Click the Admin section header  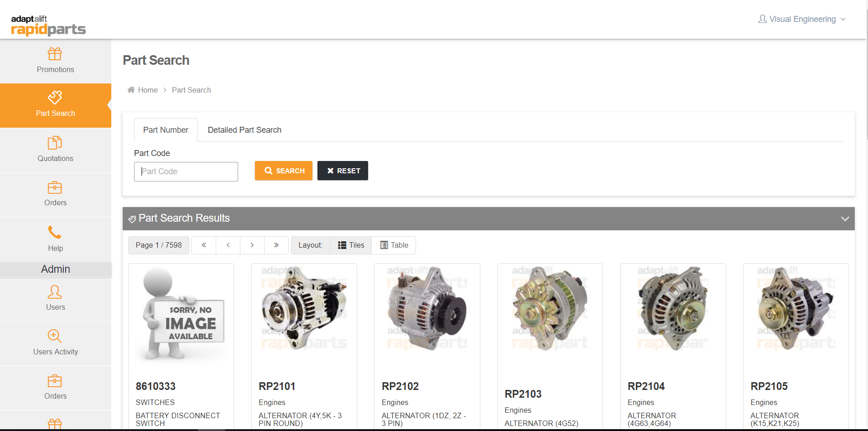click(56, 269)
